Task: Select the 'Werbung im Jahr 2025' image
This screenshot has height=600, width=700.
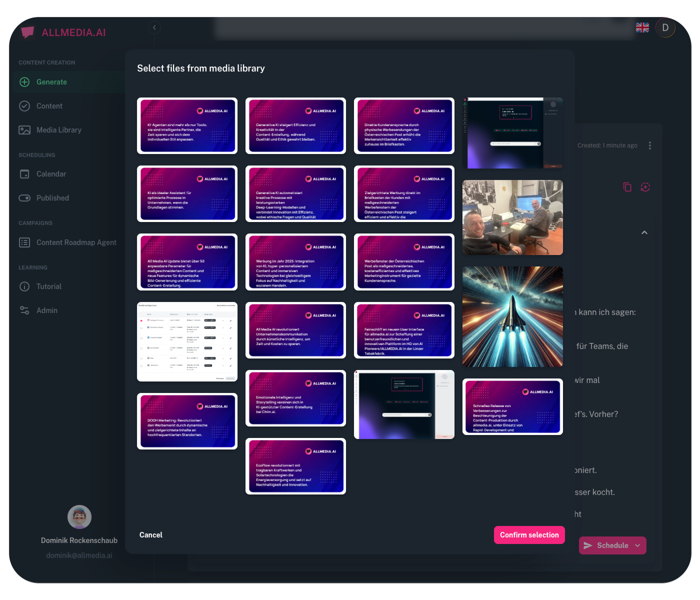Action: pyautogui.click(x=295, y=262)
